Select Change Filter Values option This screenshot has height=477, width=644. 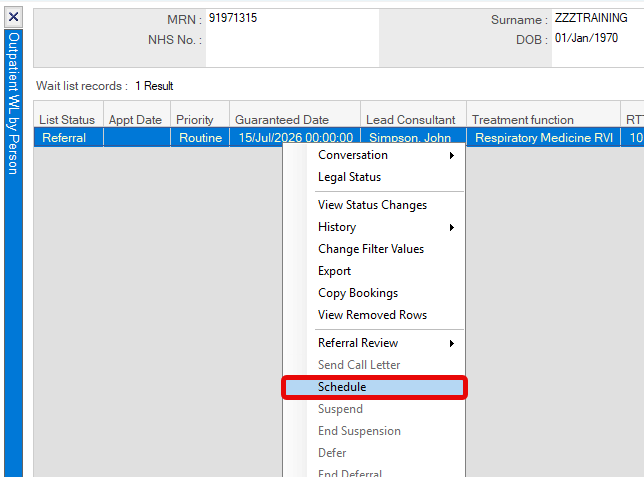(370, 249)
